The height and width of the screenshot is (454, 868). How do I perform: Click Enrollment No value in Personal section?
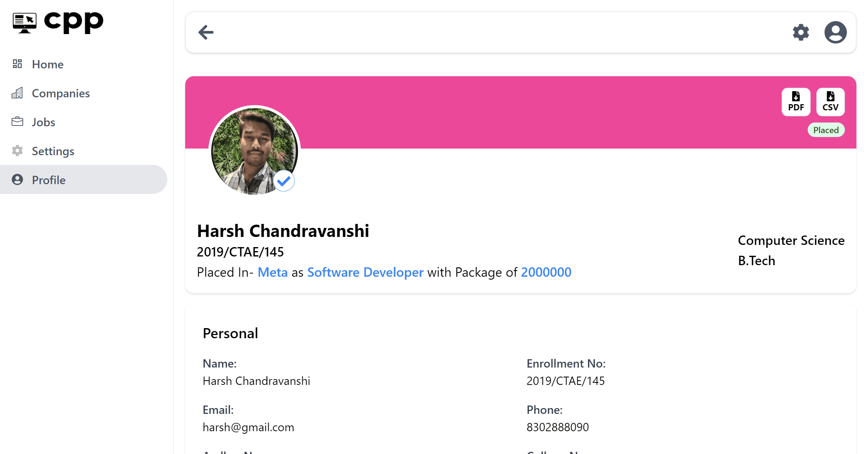(566, 381)
